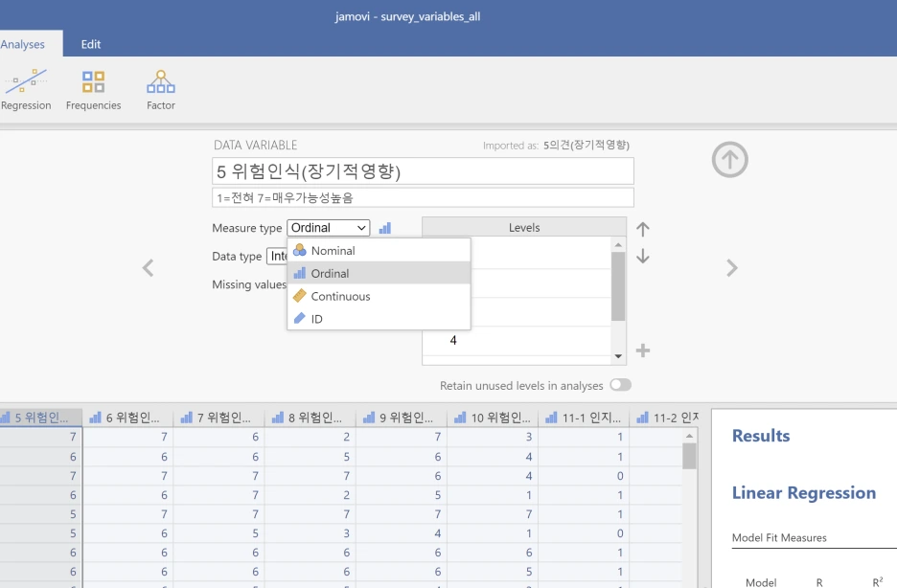This screenshot has height=588, width=897.
Task: Switch to the Analyses tab
Action: [23, 43]
